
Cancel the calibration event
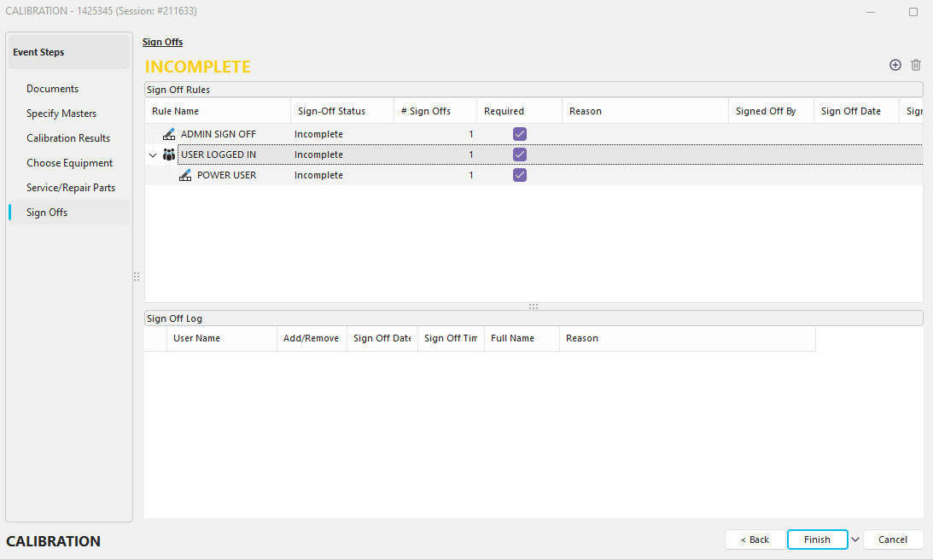coord(893,540)
